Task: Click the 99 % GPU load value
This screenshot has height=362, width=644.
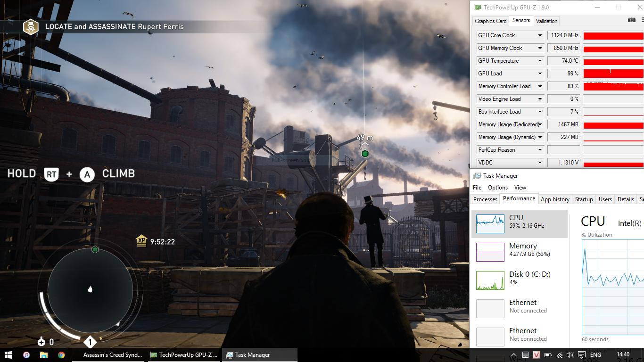Action: click(x=563, y=74)
